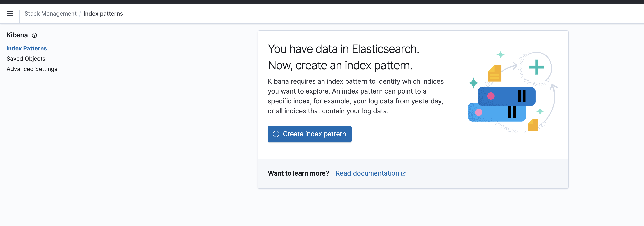Select Index Patterns in the sidebar
Image resolution: width=644 pixels, height=226 pixels.
coord(26,48)
